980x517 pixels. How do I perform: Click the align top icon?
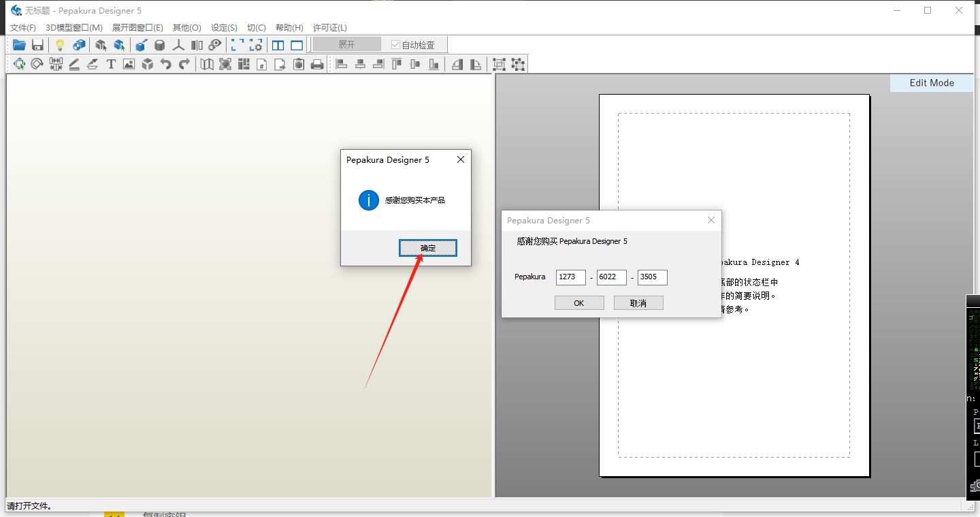pyautogui.click(x=397, y=64)
